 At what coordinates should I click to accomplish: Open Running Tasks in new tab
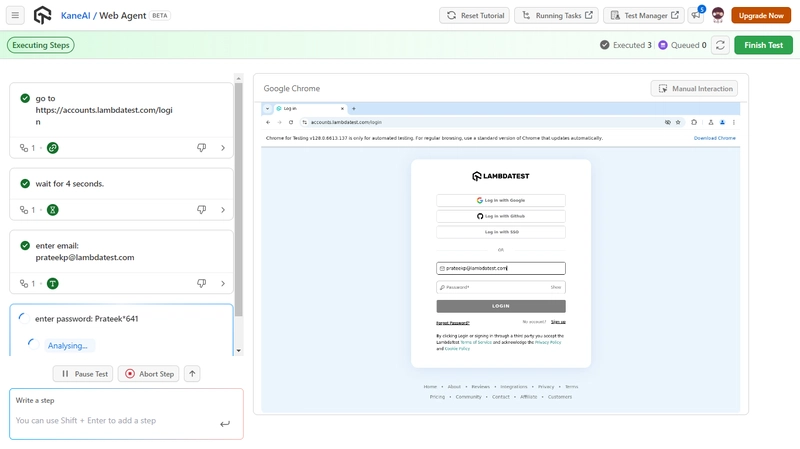556,15
